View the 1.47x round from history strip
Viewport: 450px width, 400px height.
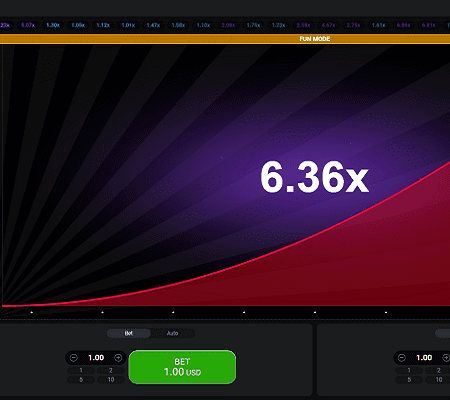pyautogui.click(x=153, y=25)
